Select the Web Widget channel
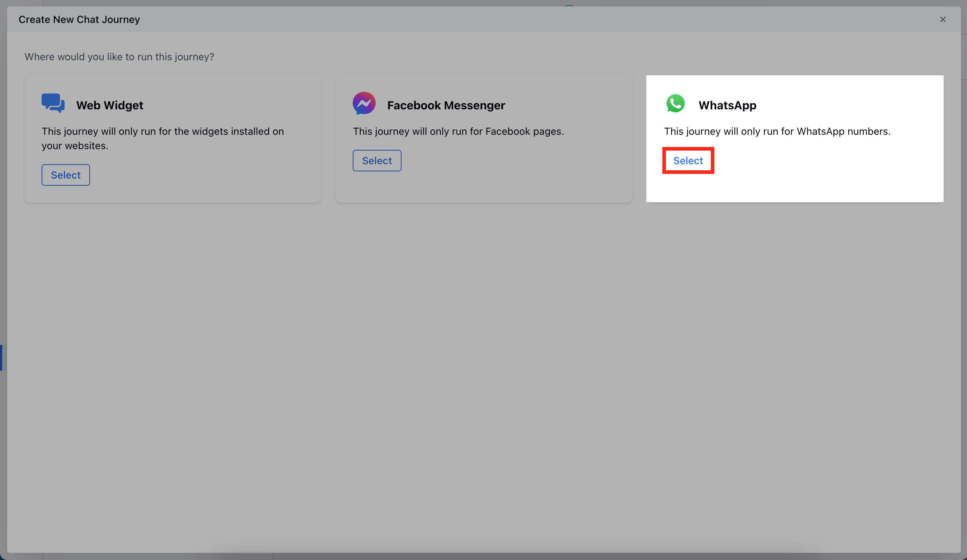 click(x=66, y=175)
